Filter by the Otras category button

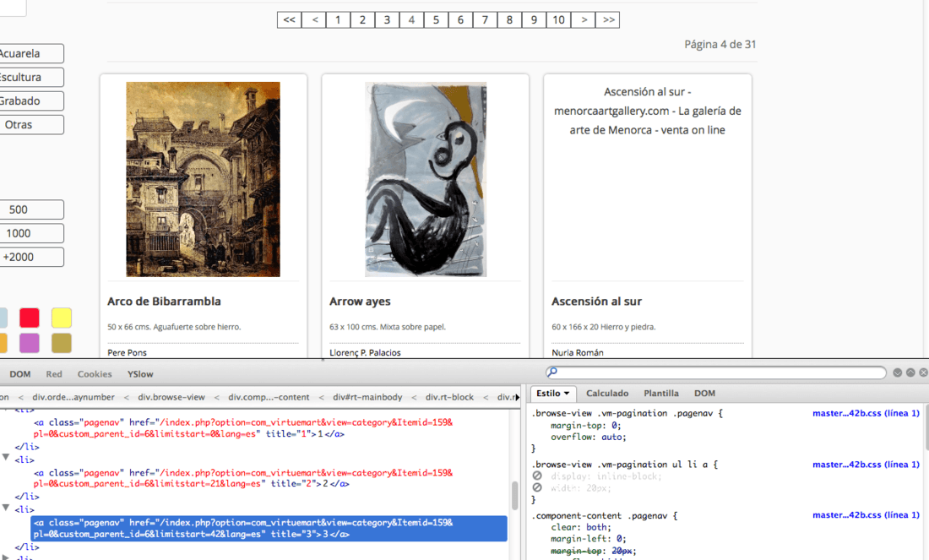31,124
